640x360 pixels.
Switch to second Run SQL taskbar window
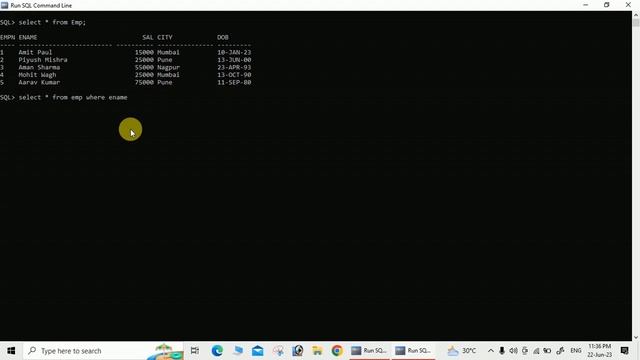click(413, 351)
